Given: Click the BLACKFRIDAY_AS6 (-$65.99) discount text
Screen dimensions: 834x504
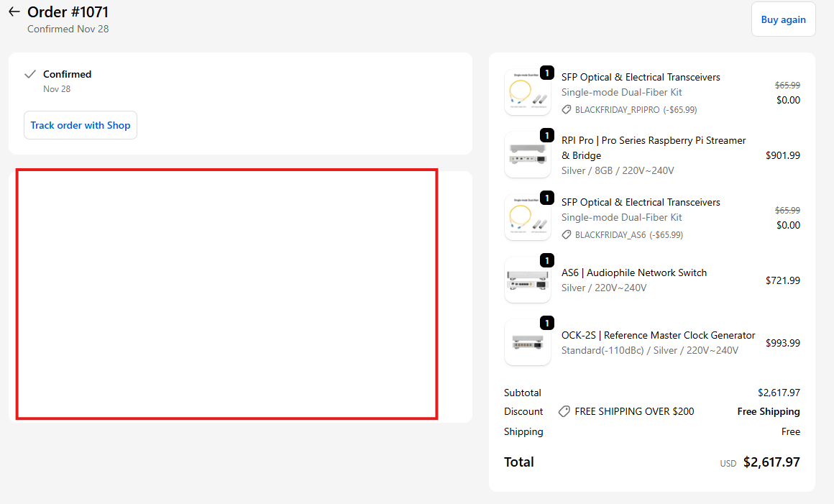Looking at the screenshot, I should (629, 234).
